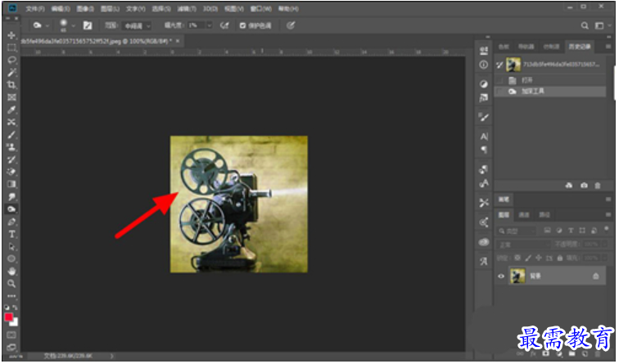
Task: Select the Frame tool
Action: tap(11, 97)
